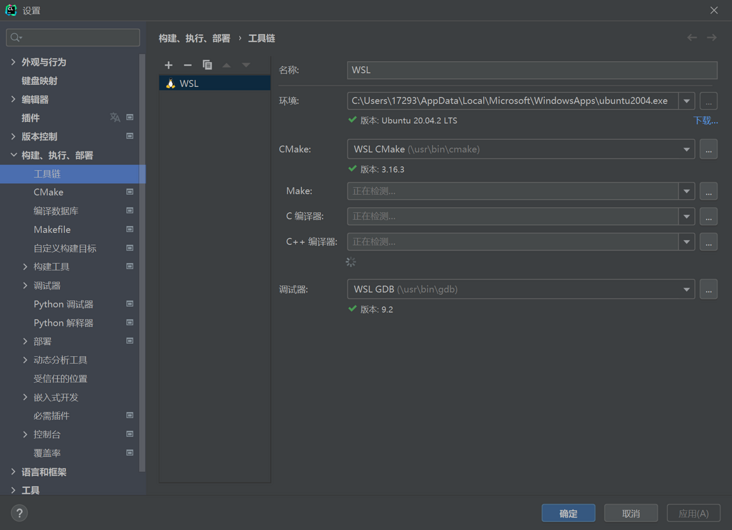This screenshot has width=732, height=530.
Task: Copy the selected toolchain
Action: [207, 65]
